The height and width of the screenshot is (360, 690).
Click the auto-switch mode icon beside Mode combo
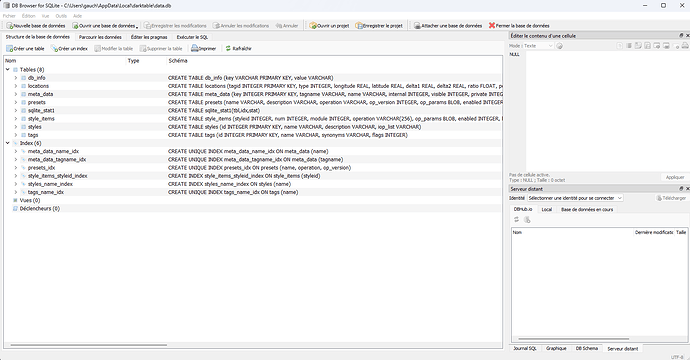tap(559, 46)
